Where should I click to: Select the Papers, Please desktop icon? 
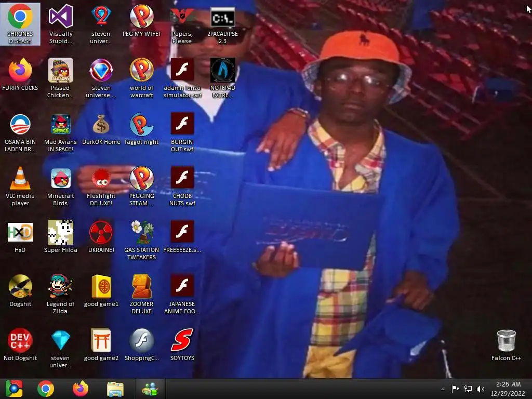click(182, 24)
